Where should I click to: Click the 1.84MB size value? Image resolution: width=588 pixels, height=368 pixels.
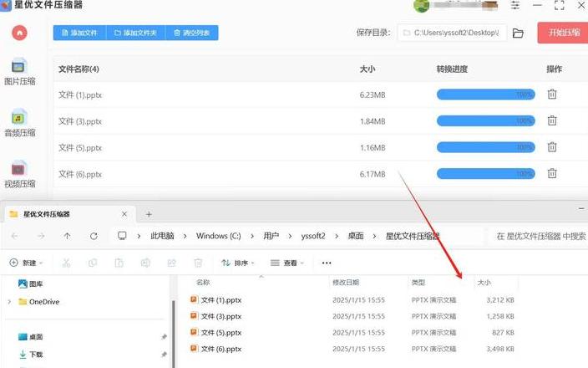click(373, 121)
